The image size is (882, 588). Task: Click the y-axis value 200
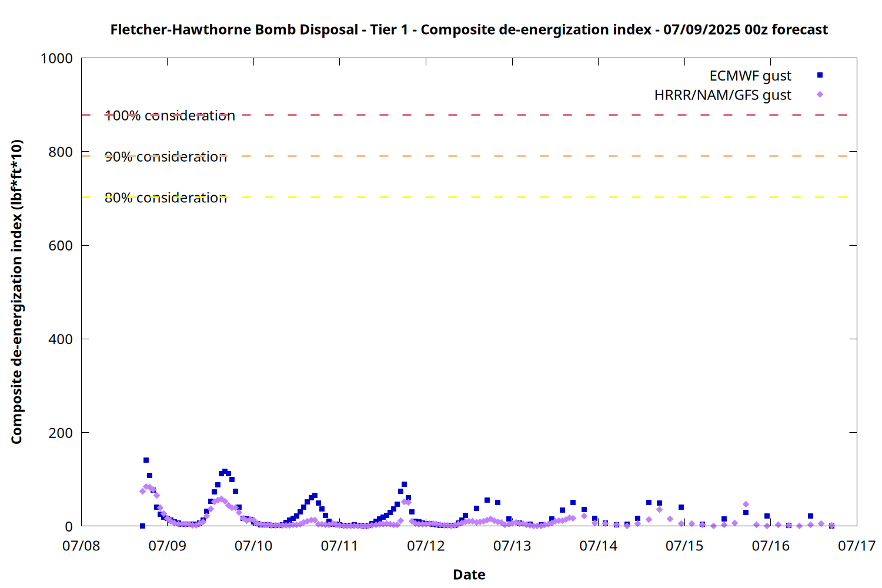pos(61,433)
